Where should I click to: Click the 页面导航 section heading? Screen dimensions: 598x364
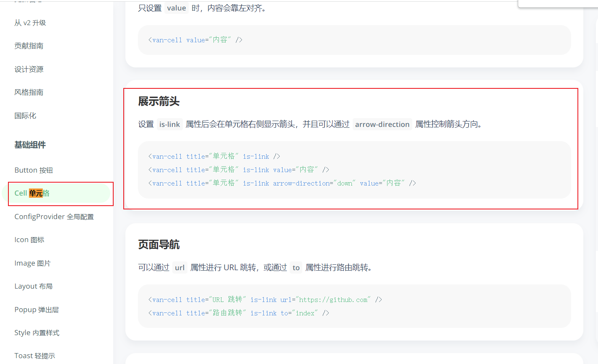(x=159, y=245)
